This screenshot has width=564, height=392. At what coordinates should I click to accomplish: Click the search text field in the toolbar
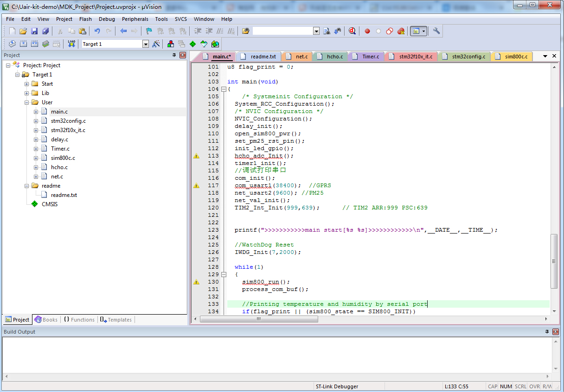pyautogui.click(x=282, y=31)
